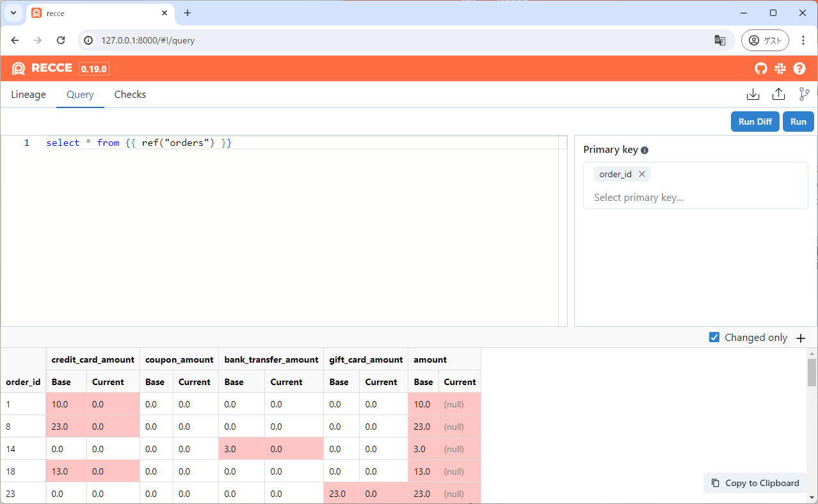Click the amount column header

tap(444, 359)
